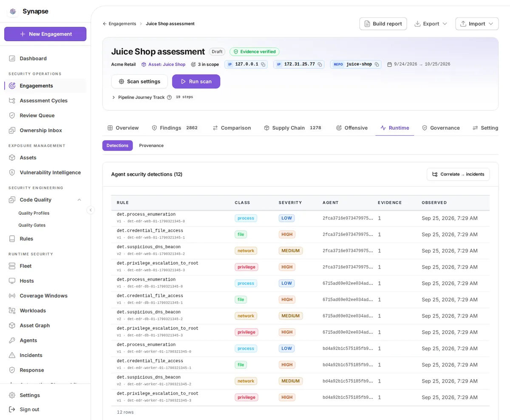Open row det-edr-web-01-1790321345-0
This screenshot has width=510, height=420.
point(300,218)
